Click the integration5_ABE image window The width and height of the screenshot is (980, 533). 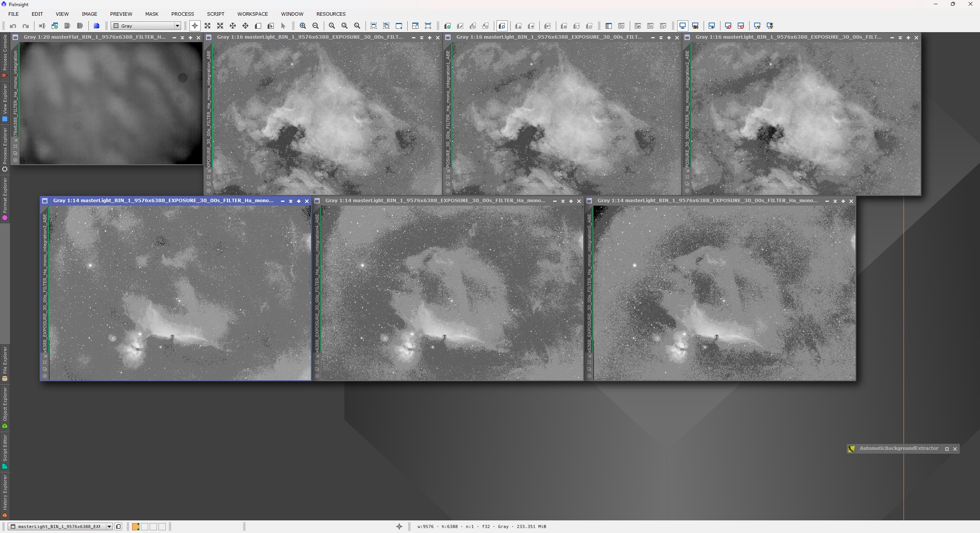(x=724, y=293)
